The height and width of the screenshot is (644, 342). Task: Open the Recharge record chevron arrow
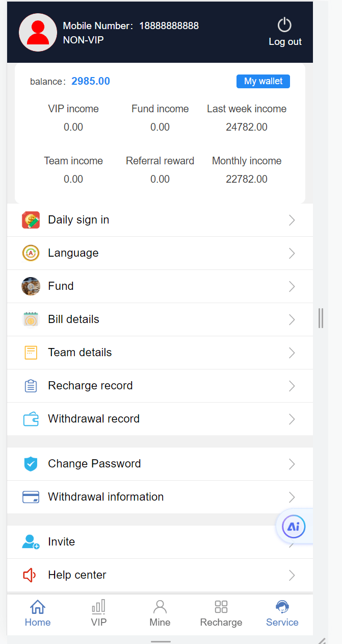pyautogui.click(x=292, y=386)
